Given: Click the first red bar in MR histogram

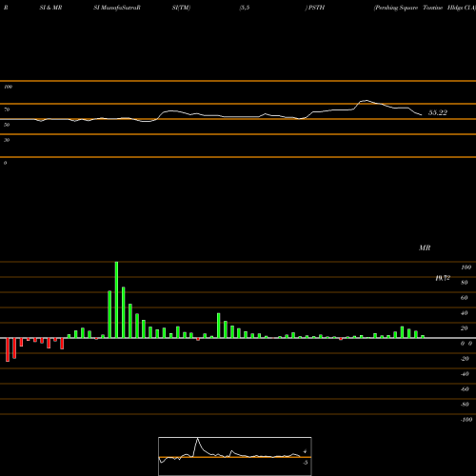Looking at the screenshot, I should [x=8, y=349].
